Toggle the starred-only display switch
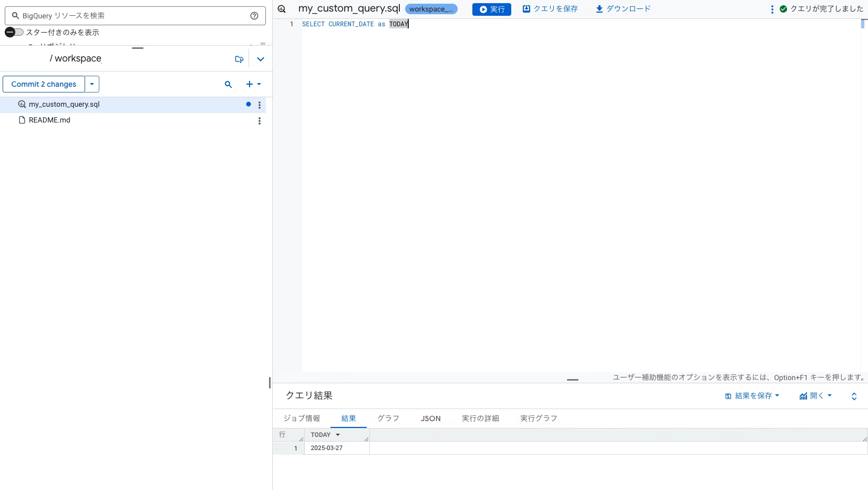This screenshot has height=490, width=868. click(14, 32)
